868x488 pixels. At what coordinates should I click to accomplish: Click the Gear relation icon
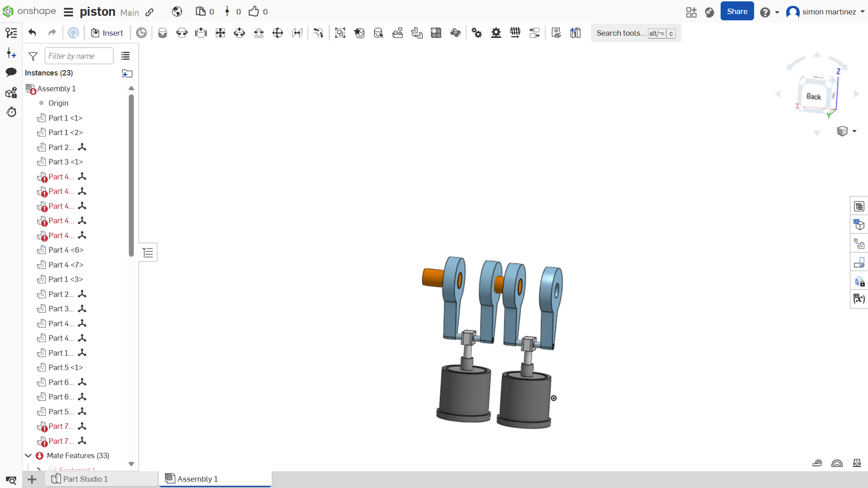click(476, 33)
